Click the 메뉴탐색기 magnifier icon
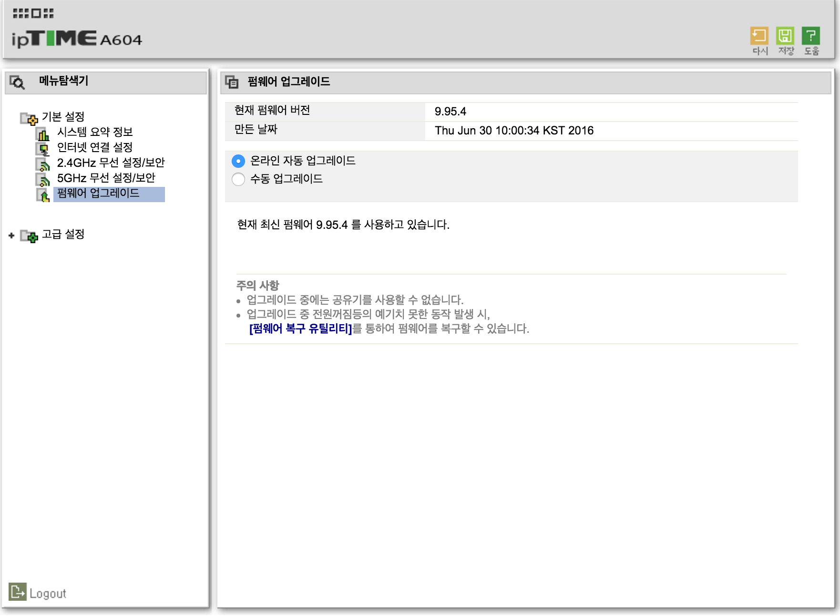 coord(18,82)
